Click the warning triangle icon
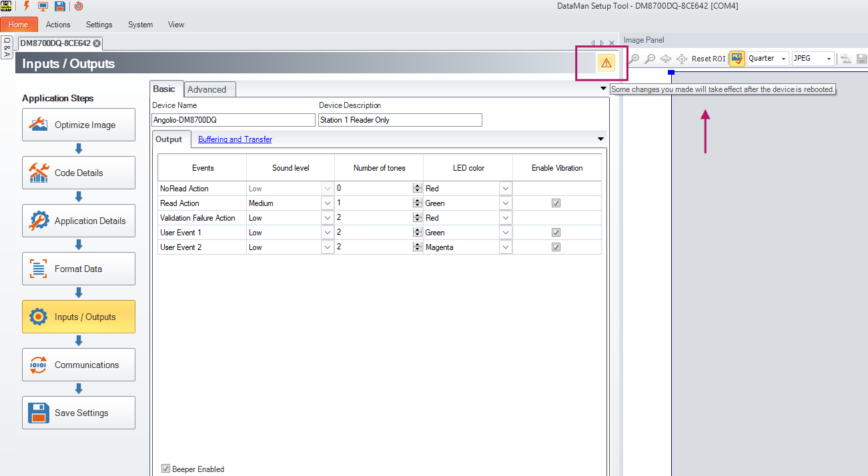This screenshot has height=476, width=868. tap(605, 63)
